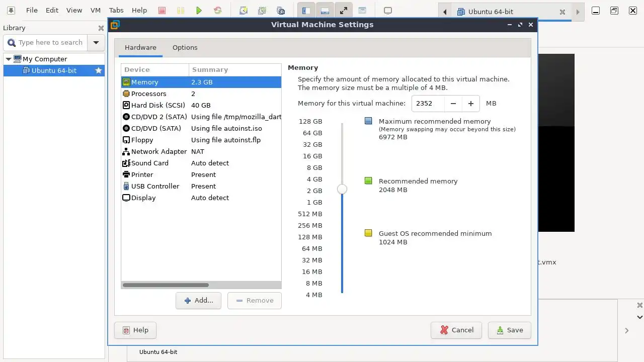Open the View menu
The width and height of the screenshot is (644, 362).
[74, 10]
